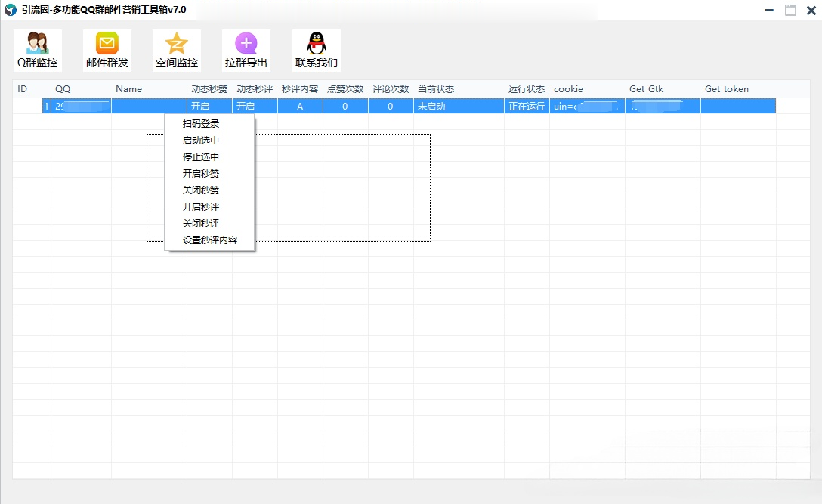The image size is (822, 504).
Task: Toggle 开启 in the 动态秒赞 column
Action: 208,106
